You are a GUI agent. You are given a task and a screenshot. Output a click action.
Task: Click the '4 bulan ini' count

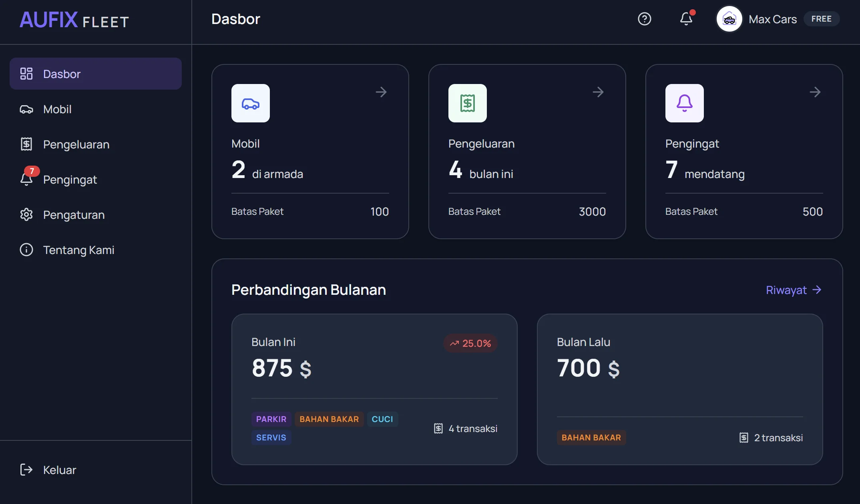(x=480, y=170)
